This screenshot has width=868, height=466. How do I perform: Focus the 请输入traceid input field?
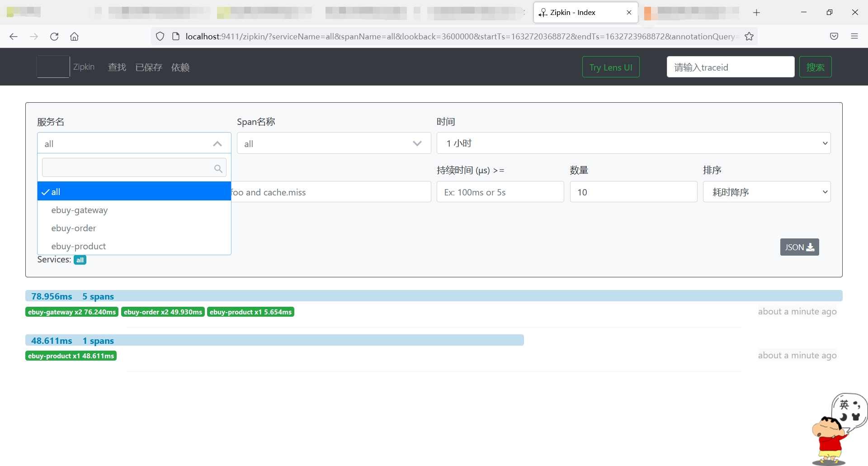tap(731, 67)
